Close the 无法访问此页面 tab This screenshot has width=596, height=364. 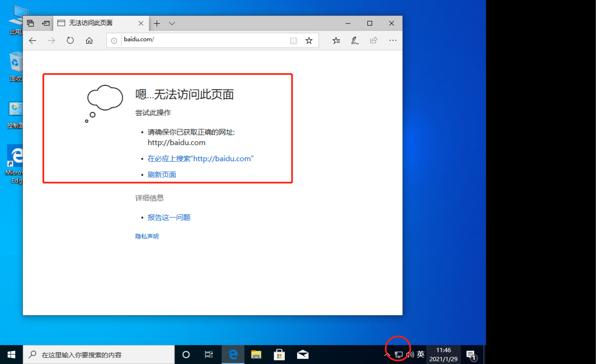[141, 23]
